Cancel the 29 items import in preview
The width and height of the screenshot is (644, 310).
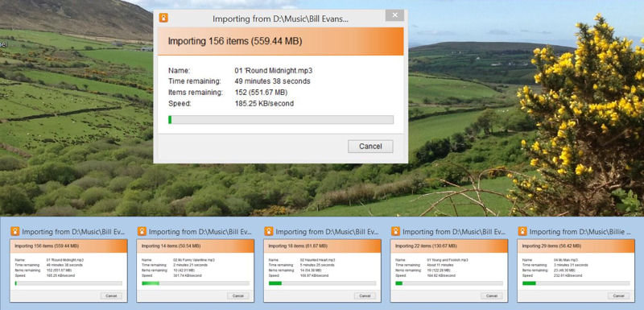tap(618, 296)
